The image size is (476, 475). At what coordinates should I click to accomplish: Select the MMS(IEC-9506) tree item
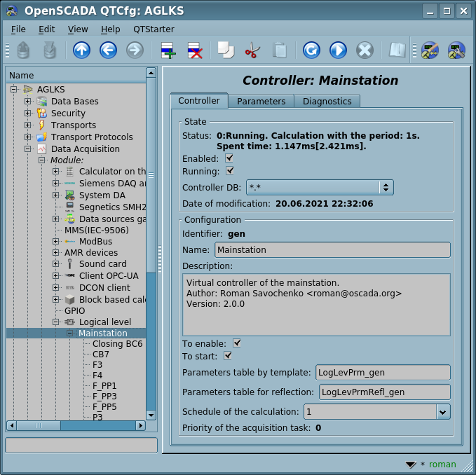pyautogui.click(x=97, y=230)
